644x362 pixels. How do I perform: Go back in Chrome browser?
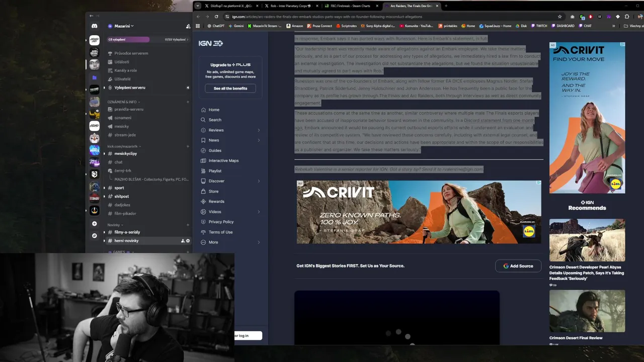coord(198,17)
